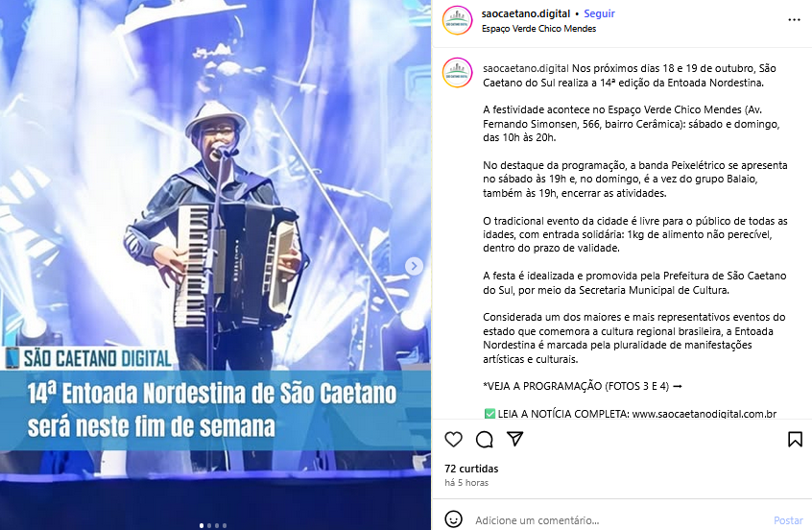The width and height of the screenshot is (812, 530).
Task: Jump to second carousel dot indicator
Action: (x=209, y=525)
